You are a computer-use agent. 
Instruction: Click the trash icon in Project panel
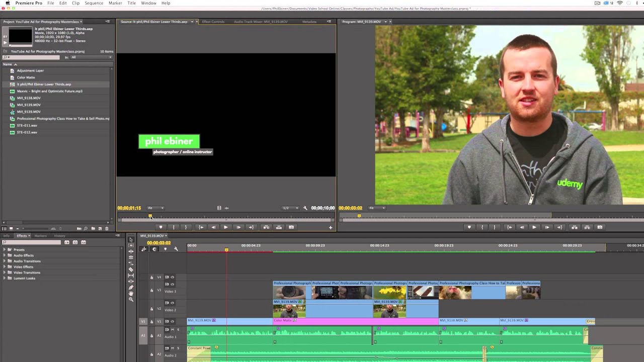(107, 229)
